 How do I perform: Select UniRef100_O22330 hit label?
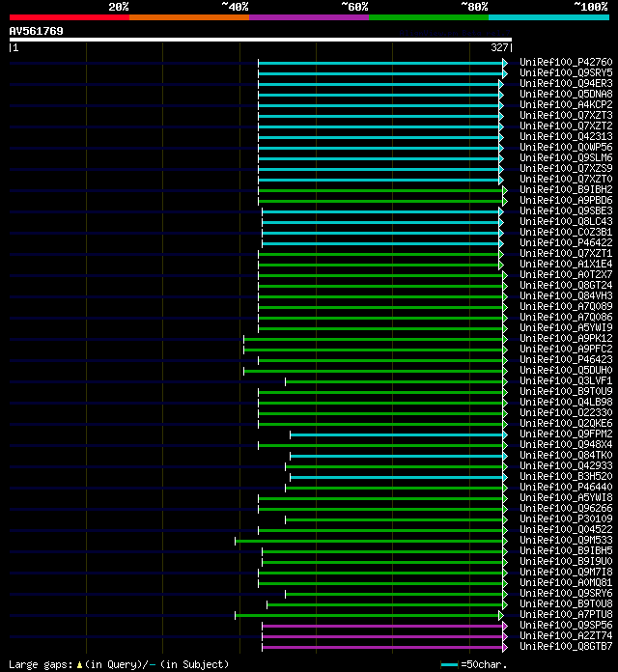pos(566,412)
